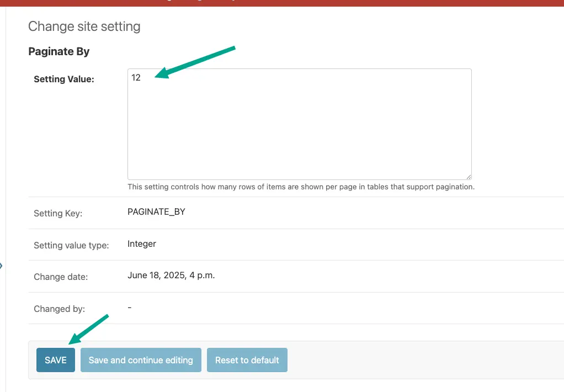Click Save and continue editing button
Viewport: 564px width, 392px height.
pos(141,360)
